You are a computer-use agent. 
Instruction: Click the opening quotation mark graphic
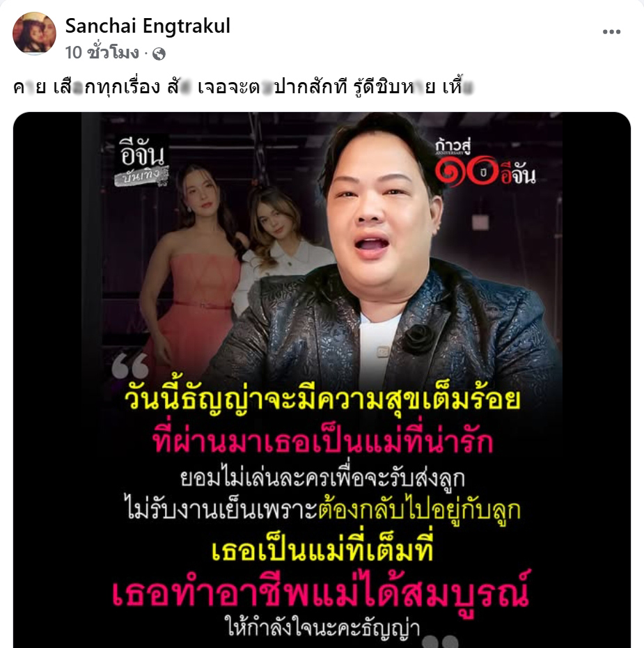(130, 365)
